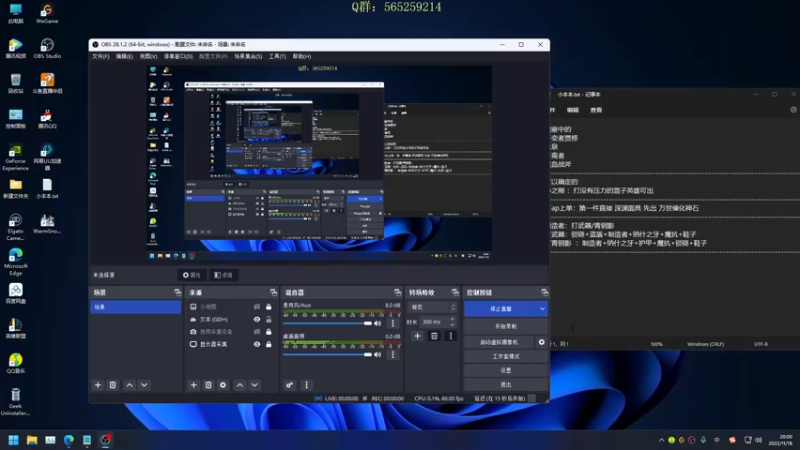Show the hidden 小地图 source via eye icon
Image resolution: width=800 pixels, height=450 pixels.
[257, 307]
